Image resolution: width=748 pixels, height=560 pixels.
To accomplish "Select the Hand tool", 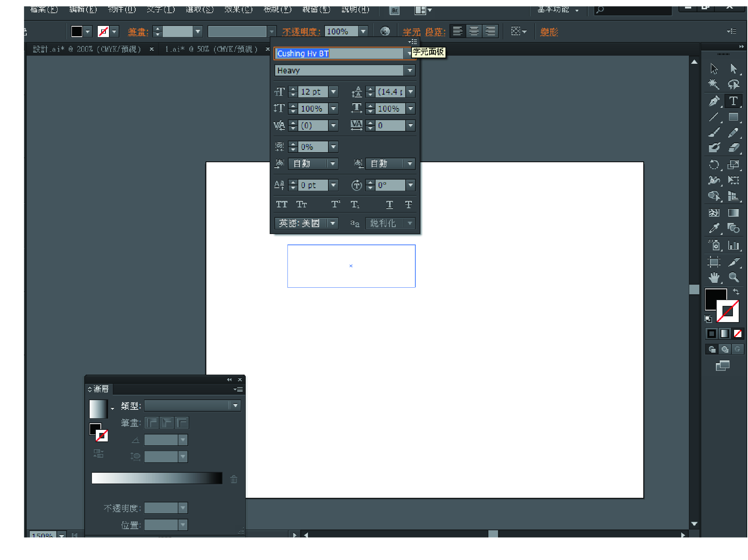I will pos(714,278).
